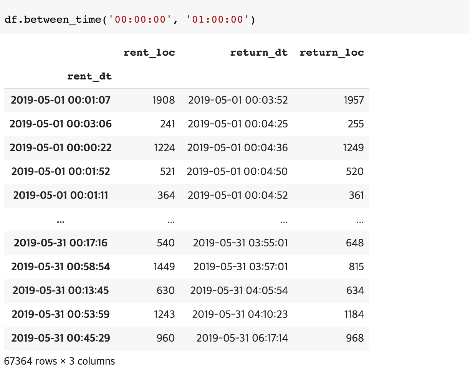Click index row 2019-05-31 00:45:29
This screenshot has width=470, height=380.
(60, 338)
